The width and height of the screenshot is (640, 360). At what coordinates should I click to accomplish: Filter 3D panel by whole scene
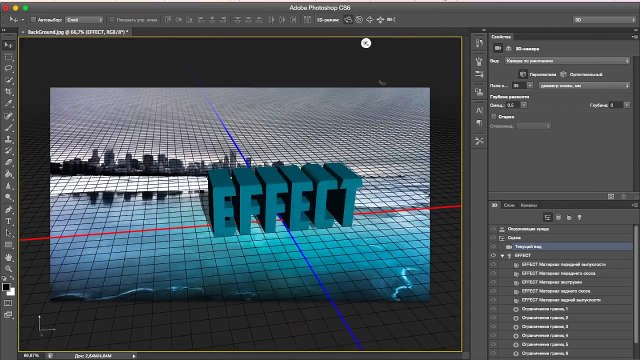click(x=548, y=218)
